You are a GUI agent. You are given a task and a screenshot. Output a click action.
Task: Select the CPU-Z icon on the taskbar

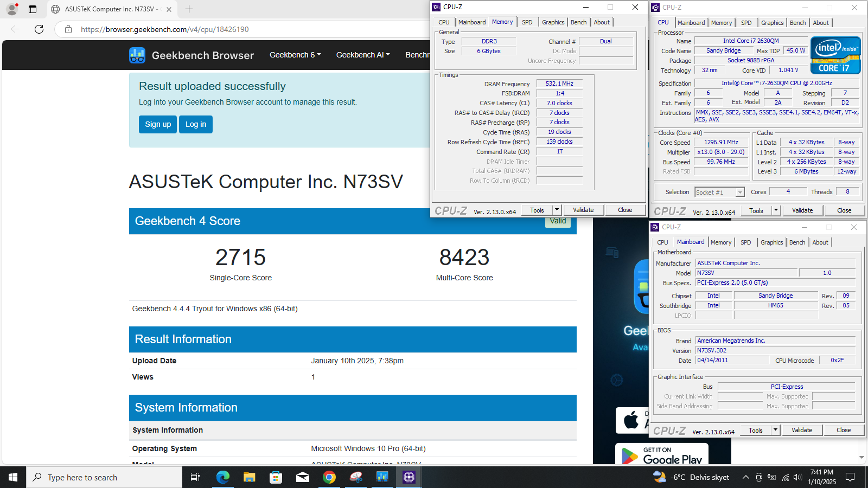(409, 477)
